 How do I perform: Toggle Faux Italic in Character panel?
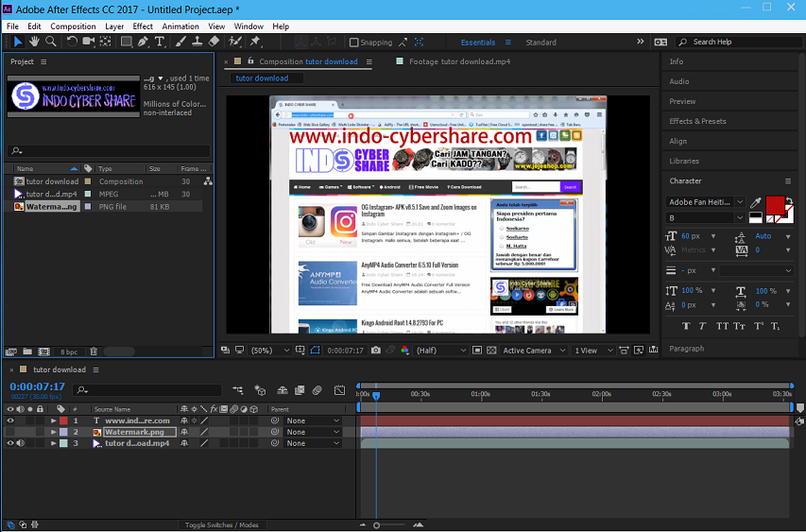(x=702, y=326)
